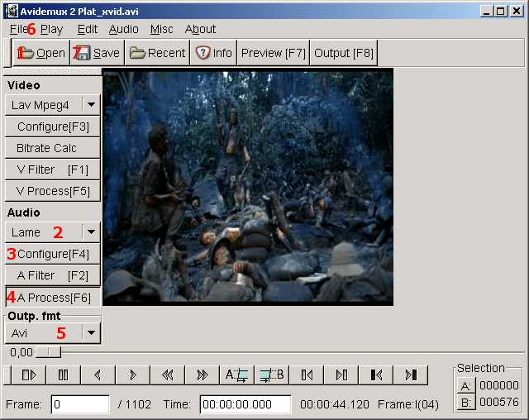The width and height of the screenshot is (529, 420).
Task: Click the Open toolbar button
Action: pyautogui.click(x=41, y=53)
